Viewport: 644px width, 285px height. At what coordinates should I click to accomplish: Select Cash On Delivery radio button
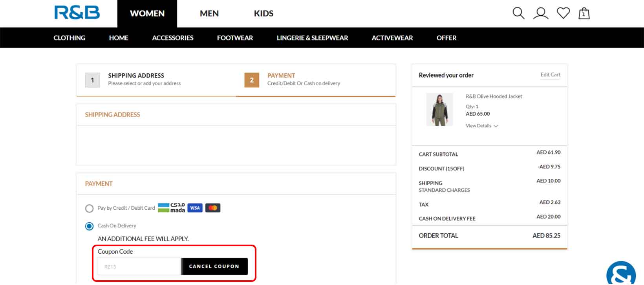(89, 226)
